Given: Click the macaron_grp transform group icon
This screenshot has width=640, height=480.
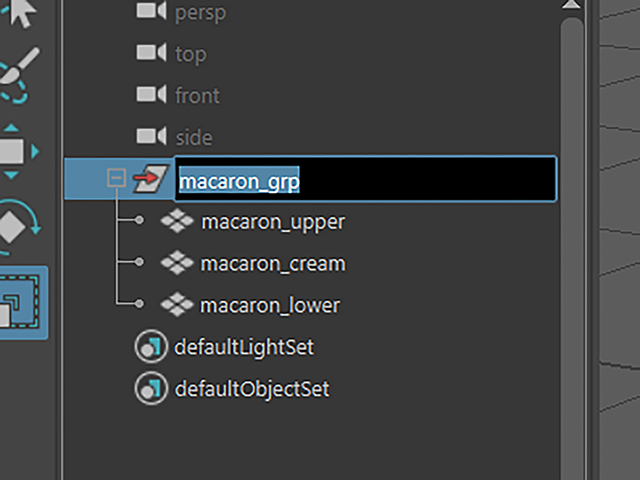Looking at the screenshot, I should point(151,178).
